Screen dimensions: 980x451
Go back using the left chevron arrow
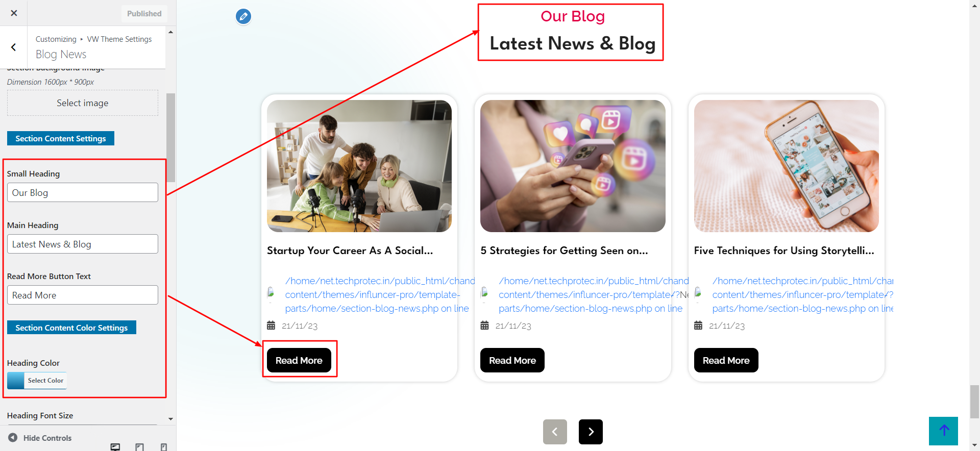(x=14, y=47)
